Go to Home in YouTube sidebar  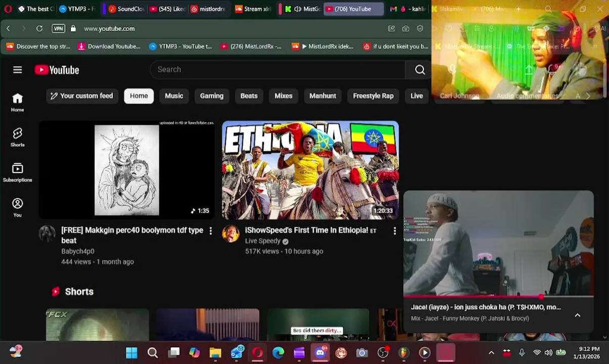18,103
